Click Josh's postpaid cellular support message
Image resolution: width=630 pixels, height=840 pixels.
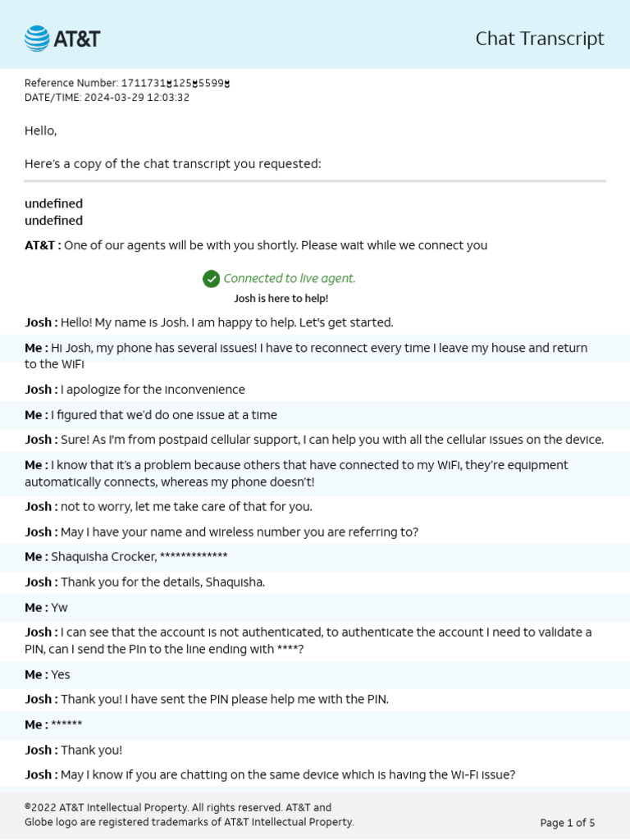314,440
